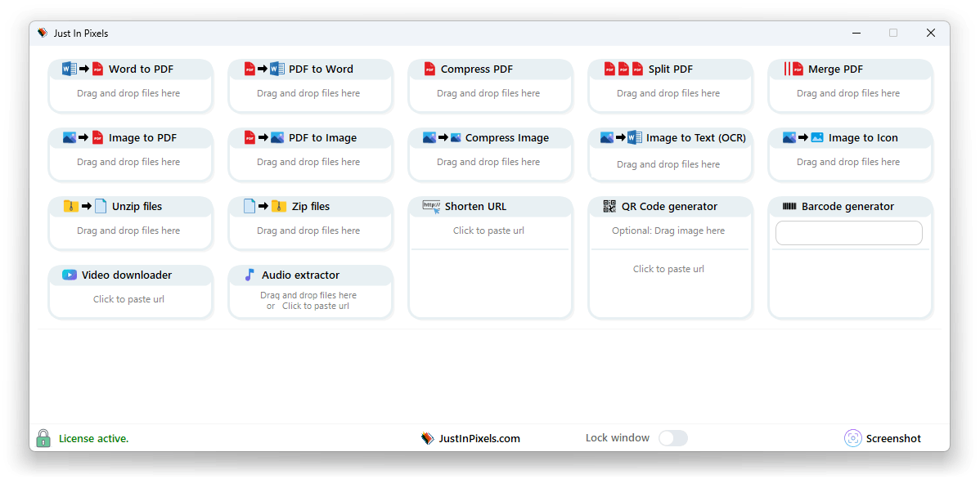Click the Compress PDF red file icon
Viewport: 980px width, 479px height.
429,69
